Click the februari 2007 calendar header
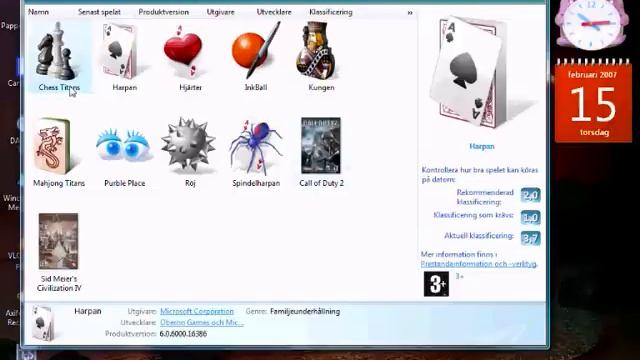The width and height of the screenshot is (640, 360). point(592,75)
